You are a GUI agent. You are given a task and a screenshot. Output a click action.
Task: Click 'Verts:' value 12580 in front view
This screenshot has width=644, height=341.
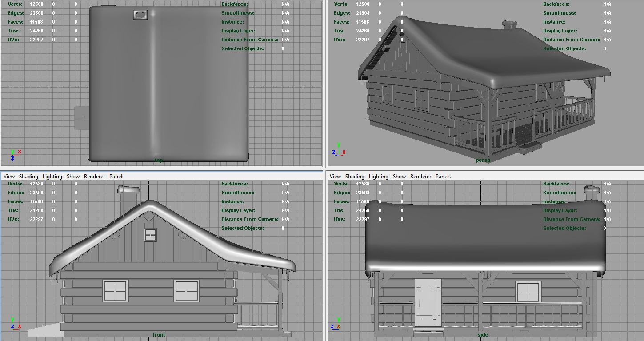pos(36,184)
